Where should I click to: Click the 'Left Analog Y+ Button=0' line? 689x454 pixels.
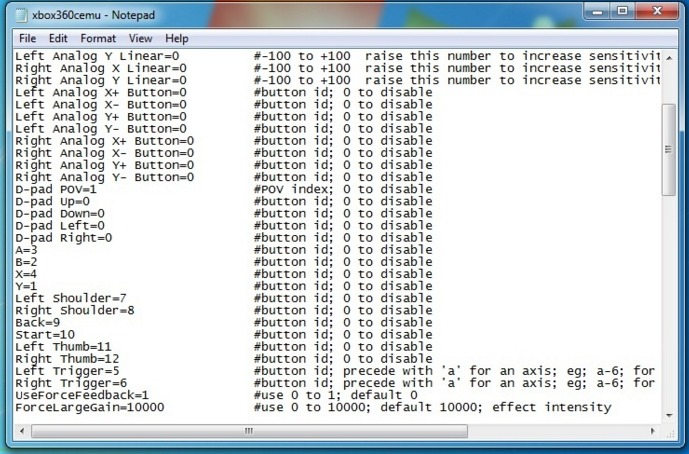[101, 117]
